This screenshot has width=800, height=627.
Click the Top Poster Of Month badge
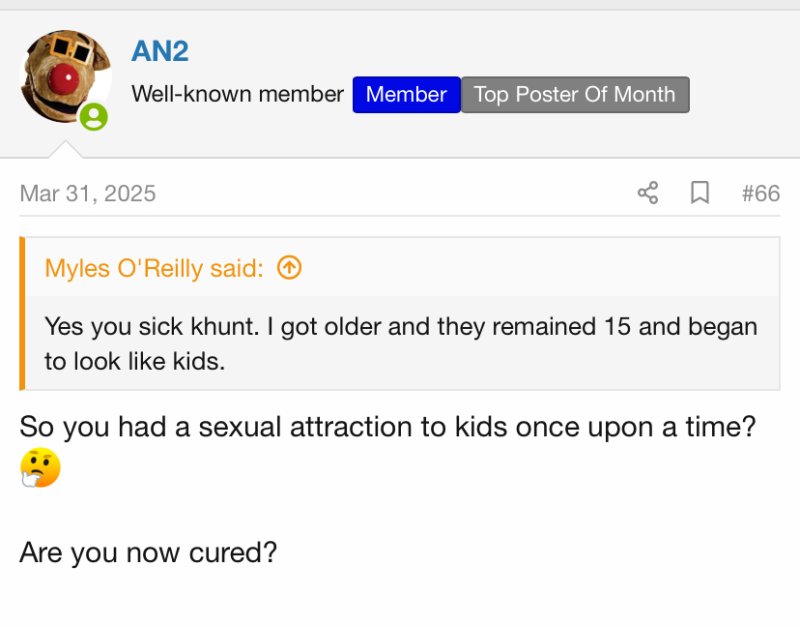click(574, 95)
